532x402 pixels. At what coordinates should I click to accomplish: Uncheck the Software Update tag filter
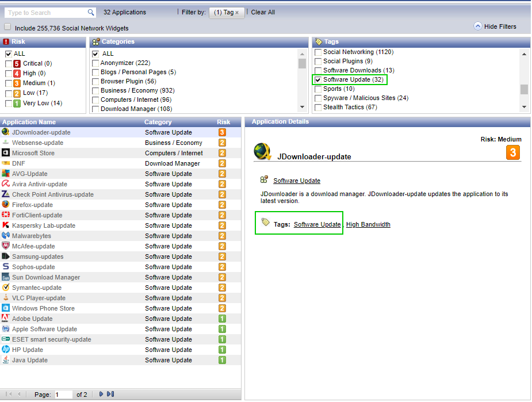pos(318,80)
